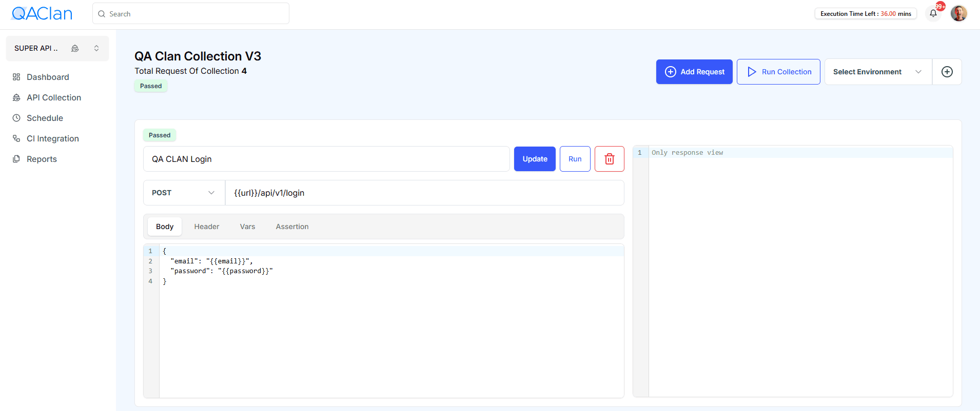Click the CI Integration icon

16,138
